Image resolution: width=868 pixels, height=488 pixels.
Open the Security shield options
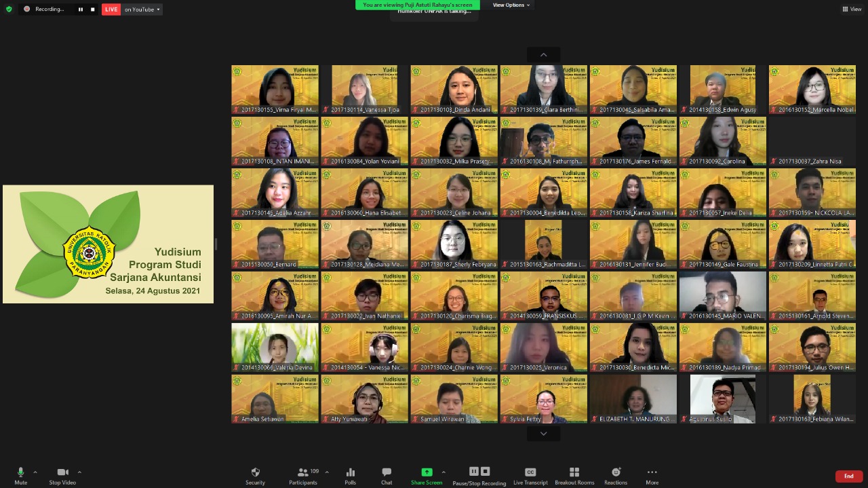click(x=255, y=475)
